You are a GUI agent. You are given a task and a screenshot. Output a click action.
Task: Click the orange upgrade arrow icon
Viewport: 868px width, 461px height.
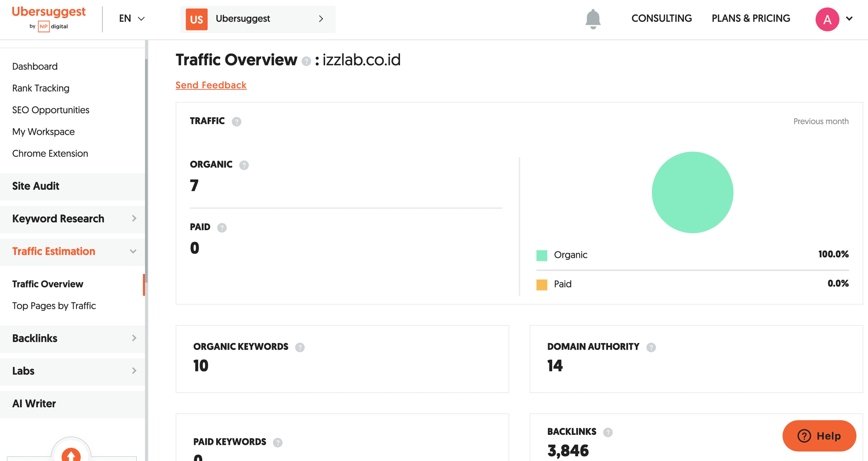tap(71, 455)
